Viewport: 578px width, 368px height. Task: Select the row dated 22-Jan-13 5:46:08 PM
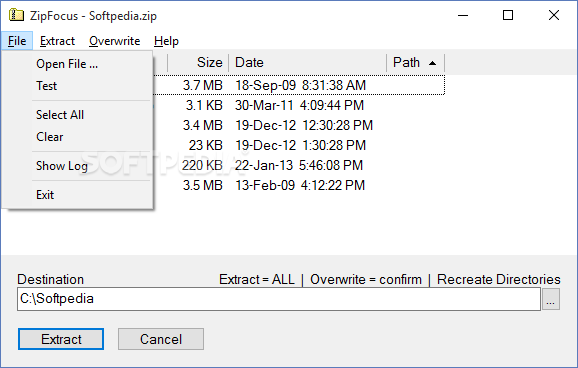(x=299, y=165)
